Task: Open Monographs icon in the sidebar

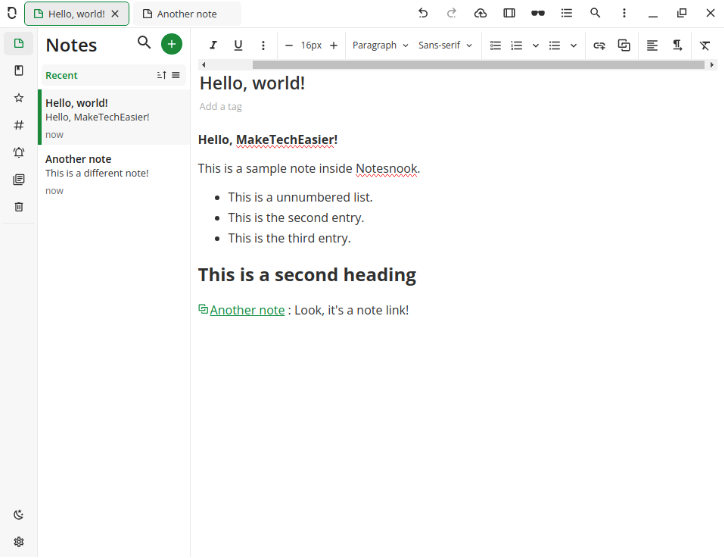Action: [x=18, y=180]
